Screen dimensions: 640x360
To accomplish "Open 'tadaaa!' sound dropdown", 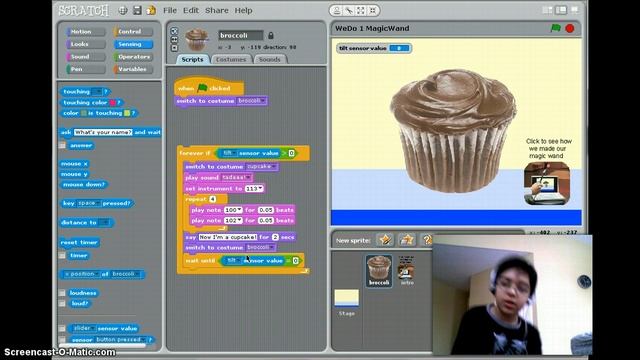I will pos(236,178).
